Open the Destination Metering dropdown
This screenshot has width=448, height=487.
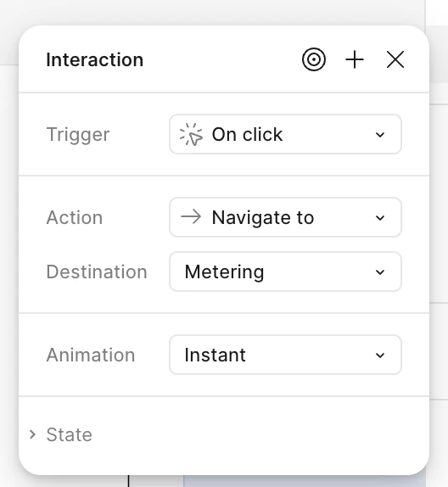pos(285,271)
